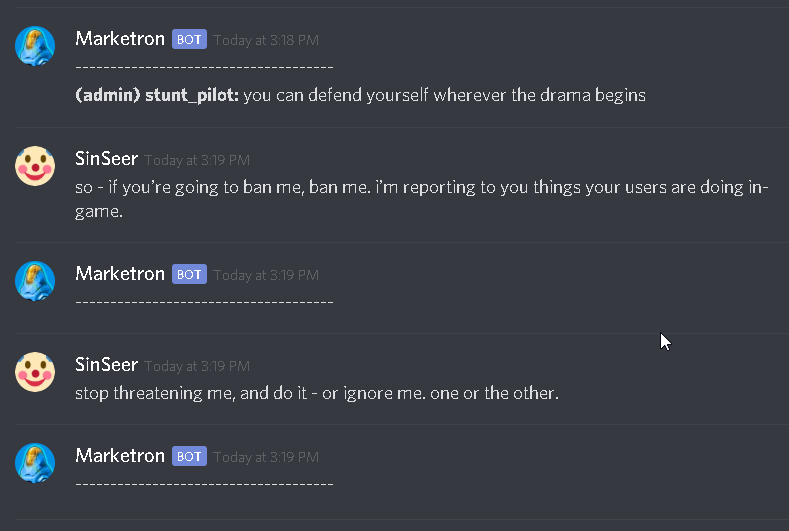Click the bold "(admin) stunt_pilot:" text
Screen dimensions: 789x531
click(157, 96)
